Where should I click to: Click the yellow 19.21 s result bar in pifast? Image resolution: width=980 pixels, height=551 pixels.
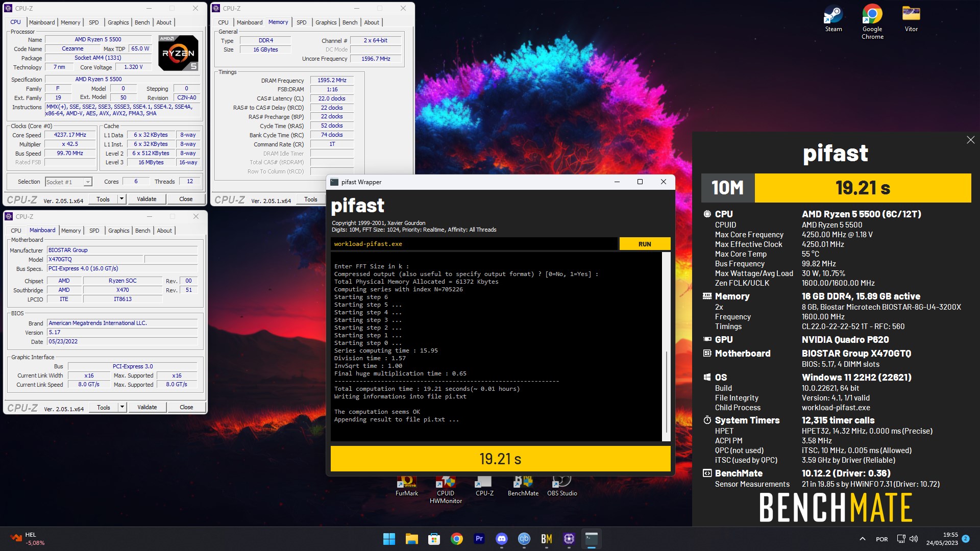[500, 459]
